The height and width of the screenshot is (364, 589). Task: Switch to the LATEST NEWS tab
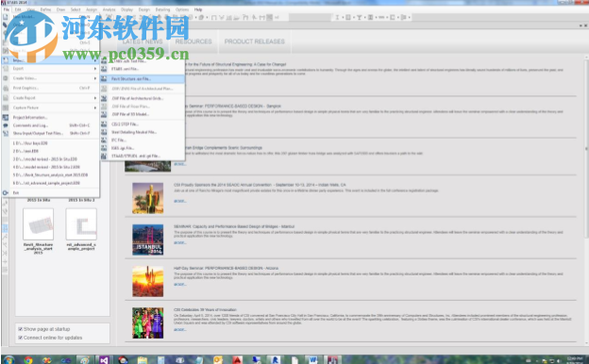[x=143, y=41]
